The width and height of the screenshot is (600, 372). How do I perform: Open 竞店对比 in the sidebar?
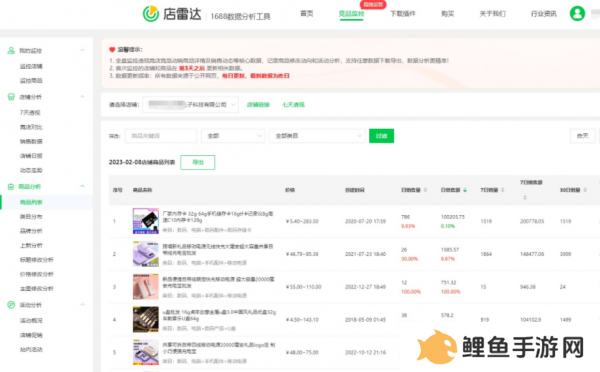[31, 127]
